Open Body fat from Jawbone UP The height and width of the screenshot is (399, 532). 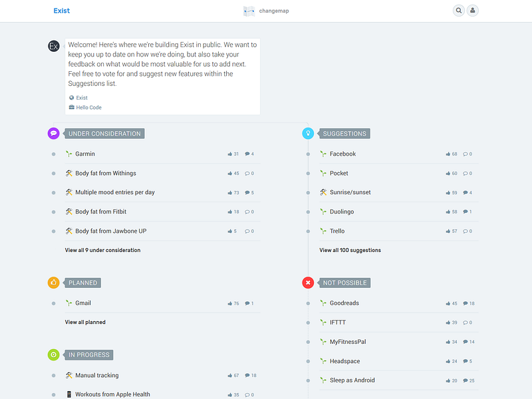pos(111,231)
